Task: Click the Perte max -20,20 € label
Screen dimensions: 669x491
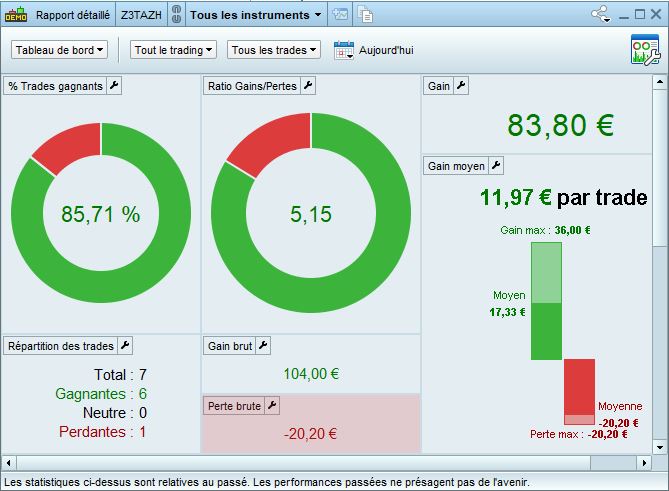Action: click(x=579, y=434)
